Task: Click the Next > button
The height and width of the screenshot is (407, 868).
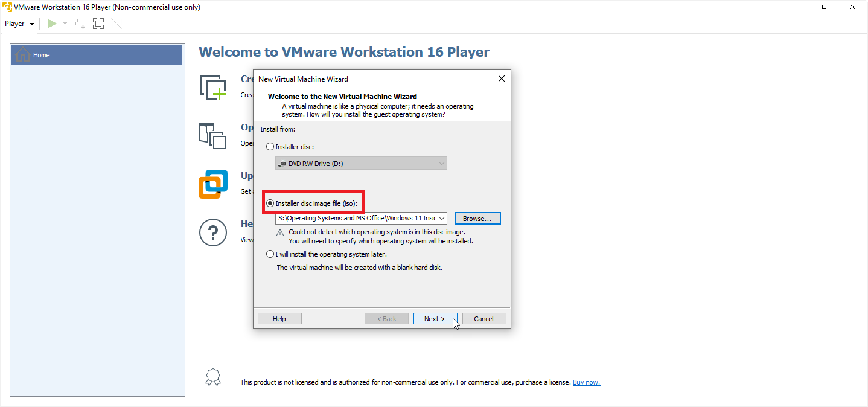Action: coord(435,319)
